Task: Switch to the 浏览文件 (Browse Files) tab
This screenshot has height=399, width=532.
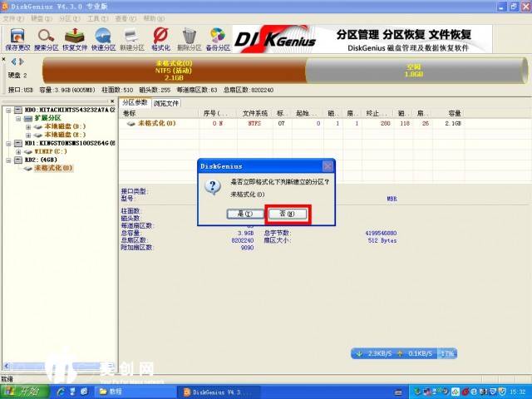Action: pyautogui.click(x=166, y=103)
